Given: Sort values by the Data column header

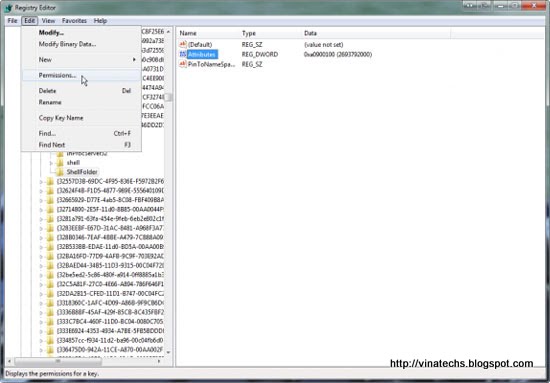Looking at the screenshot, I should (376, 33).
